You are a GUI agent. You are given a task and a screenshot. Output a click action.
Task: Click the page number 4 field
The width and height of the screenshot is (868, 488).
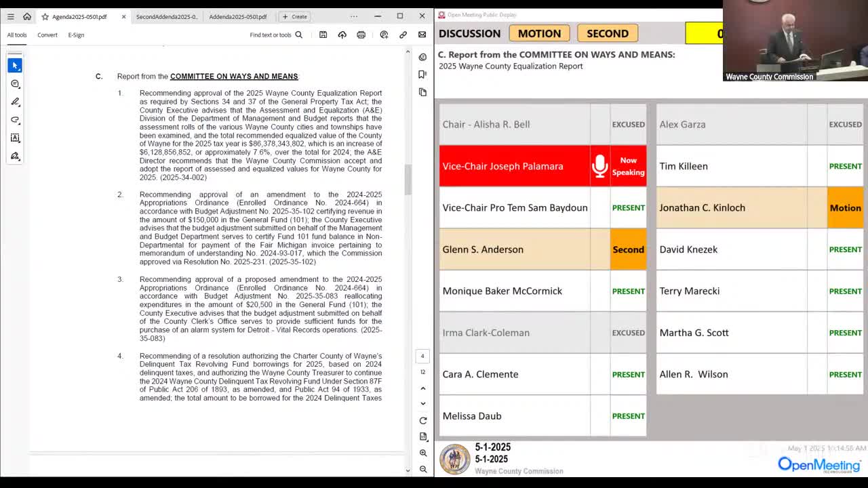(422, 356)
